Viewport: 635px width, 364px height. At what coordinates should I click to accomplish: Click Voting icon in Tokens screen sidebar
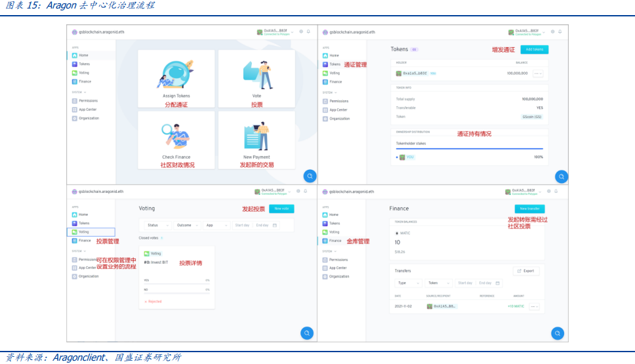pos(325,73)
